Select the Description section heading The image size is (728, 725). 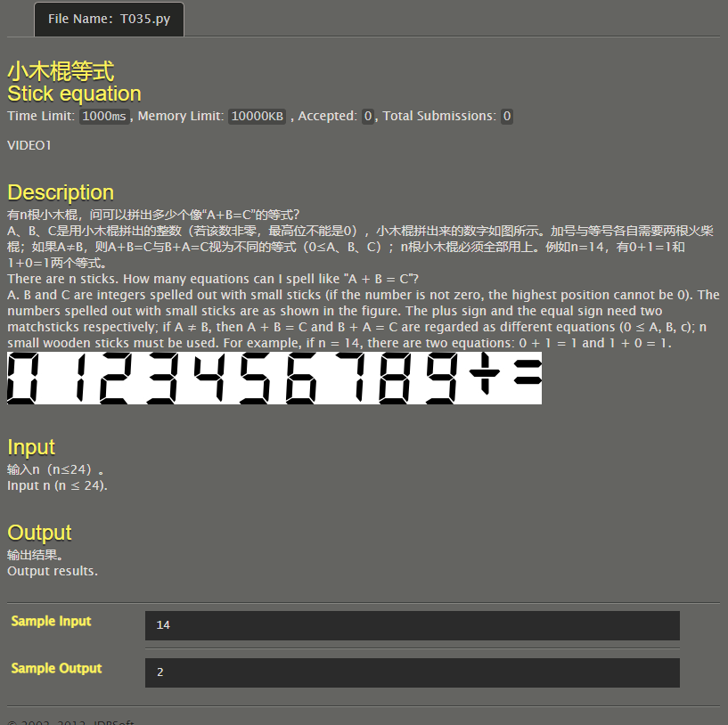(60, 192)
